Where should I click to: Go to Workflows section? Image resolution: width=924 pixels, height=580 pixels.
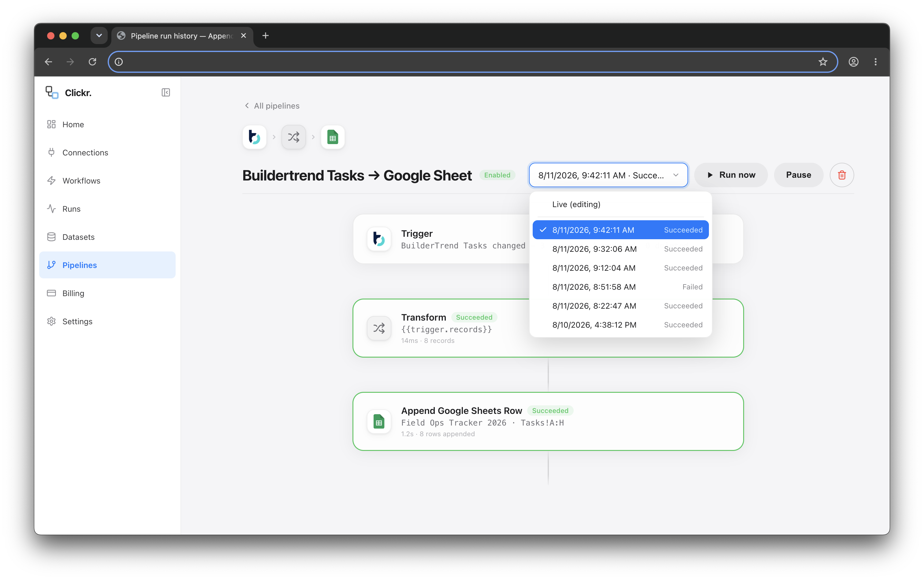pos(107,181)
